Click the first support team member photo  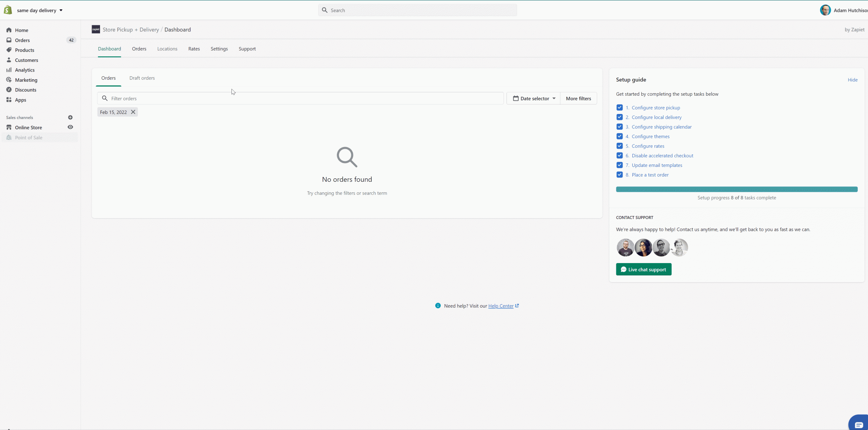[x=625, y=247]
